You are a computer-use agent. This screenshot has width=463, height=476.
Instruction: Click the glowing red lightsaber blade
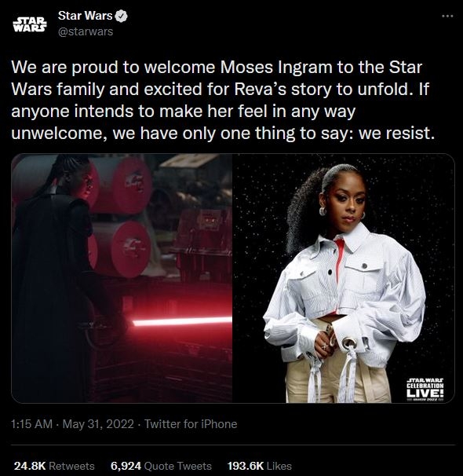point(183,321)
